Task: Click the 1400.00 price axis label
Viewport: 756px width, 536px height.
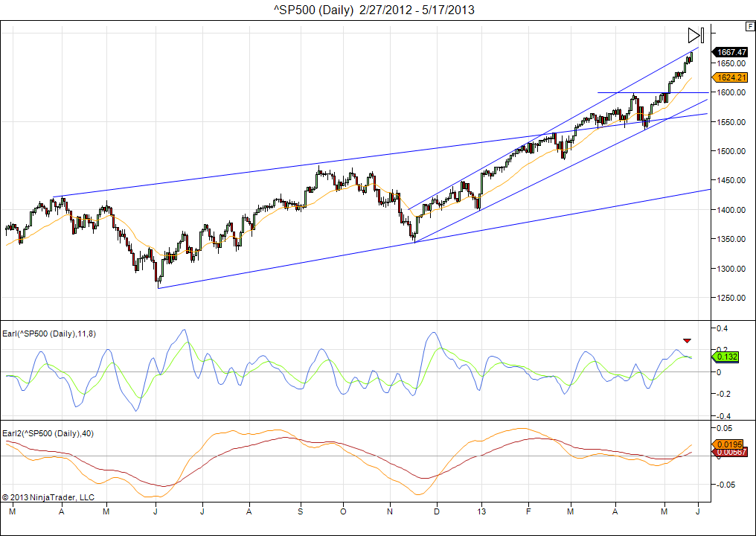Action: [x=730, y=210]
